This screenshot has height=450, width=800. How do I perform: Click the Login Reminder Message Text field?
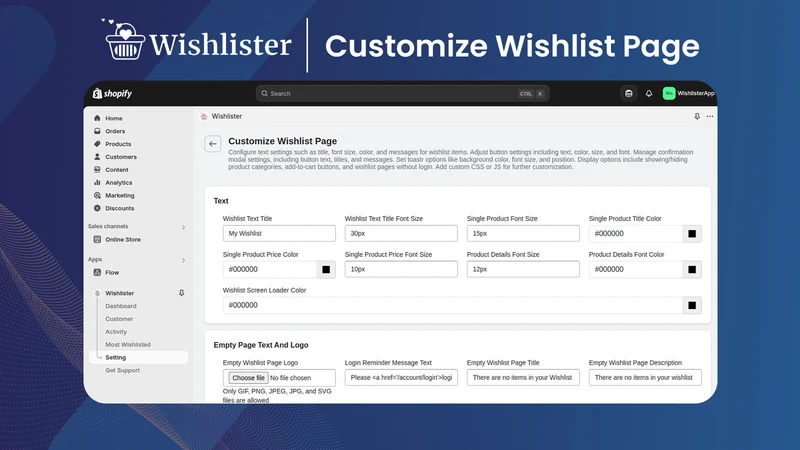401,378
